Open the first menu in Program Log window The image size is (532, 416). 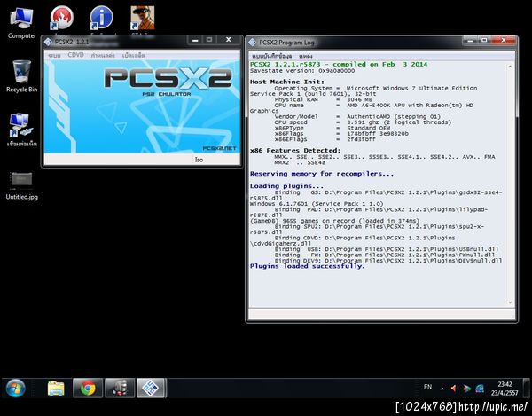click(272, 56)
